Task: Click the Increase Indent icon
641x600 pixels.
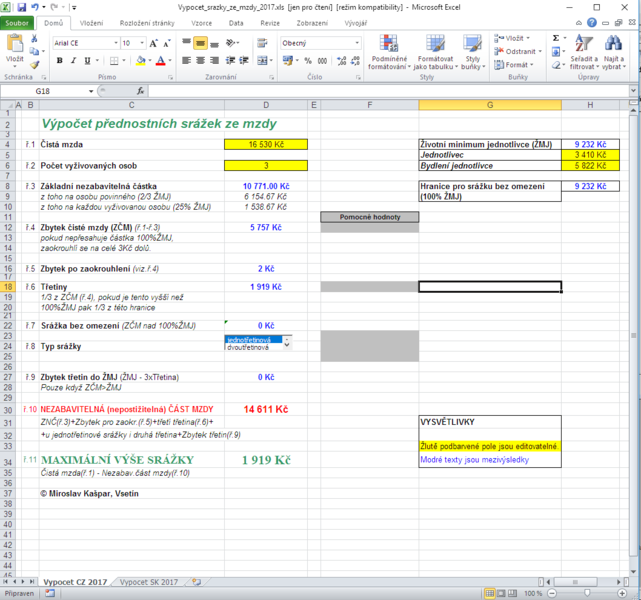Action: (244, 60)
